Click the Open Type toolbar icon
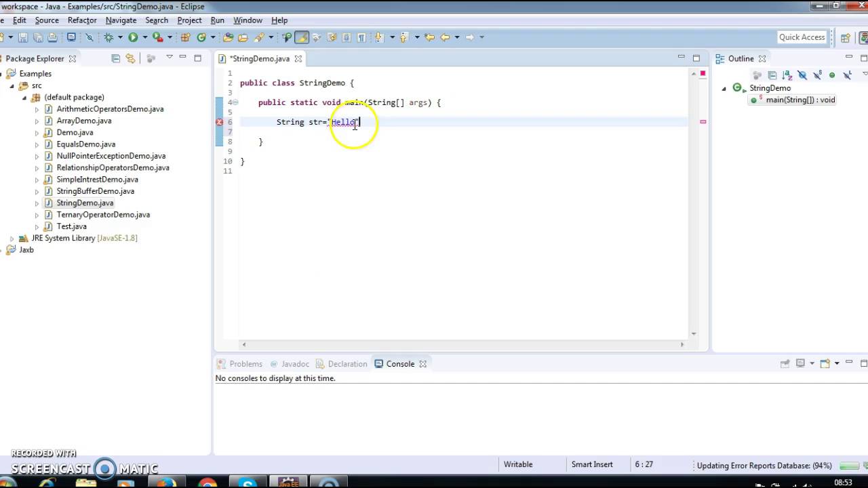 tap(228, 37)
